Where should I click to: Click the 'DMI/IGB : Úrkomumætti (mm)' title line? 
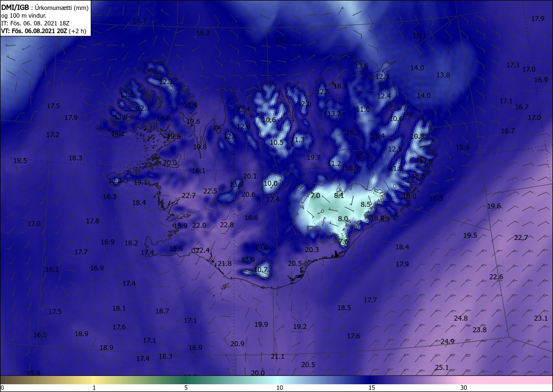click(x=45, y=8)
